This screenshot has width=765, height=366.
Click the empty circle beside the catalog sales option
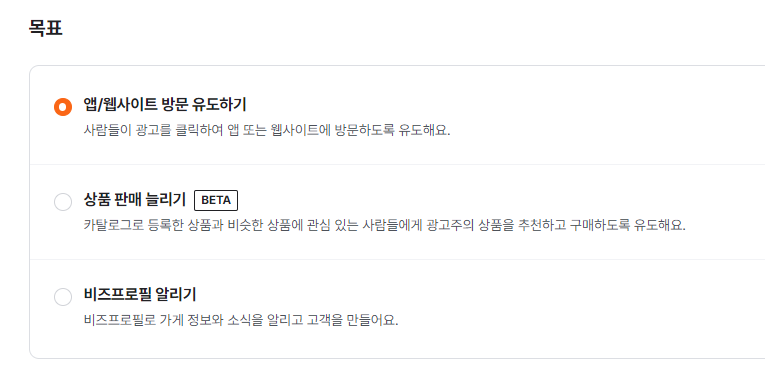pos(63,202)
